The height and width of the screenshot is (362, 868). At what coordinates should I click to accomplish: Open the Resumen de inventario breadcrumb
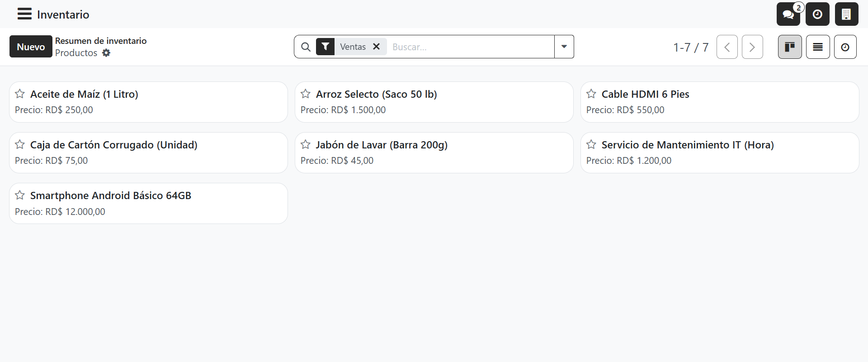coord(101,41)
